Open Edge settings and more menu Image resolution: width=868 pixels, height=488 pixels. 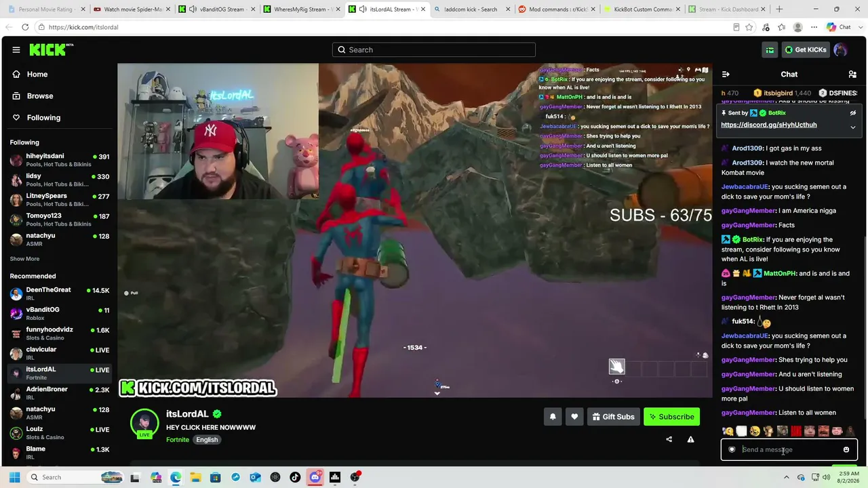tap(814, 27)
